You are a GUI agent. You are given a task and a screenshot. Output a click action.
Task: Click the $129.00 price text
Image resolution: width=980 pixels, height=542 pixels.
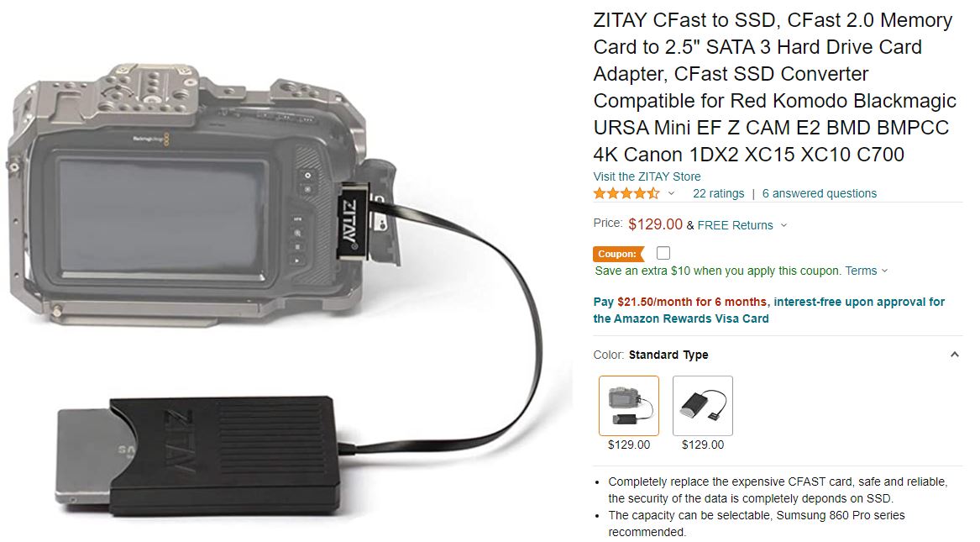click(655, 224)
